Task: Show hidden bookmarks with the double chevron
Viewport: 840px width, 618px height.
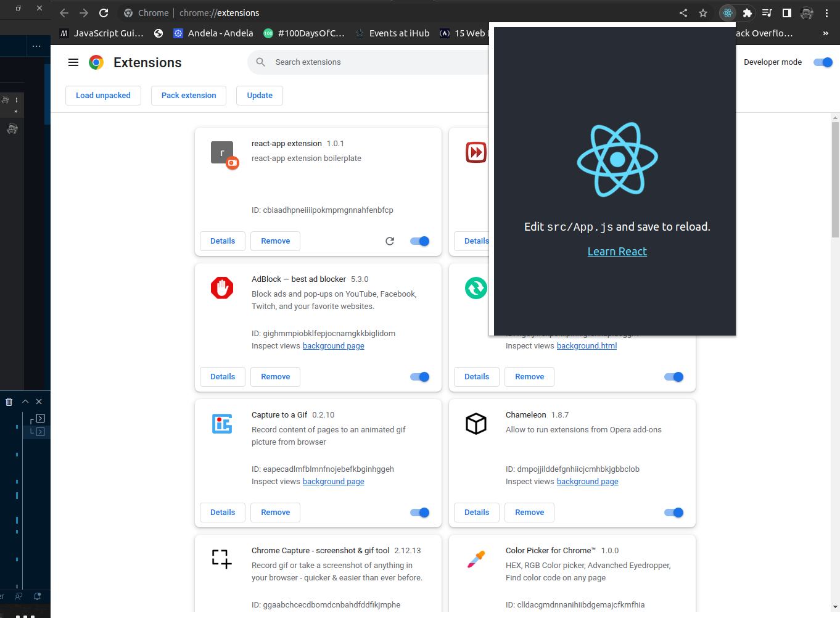Action: (x=826, y=33)
